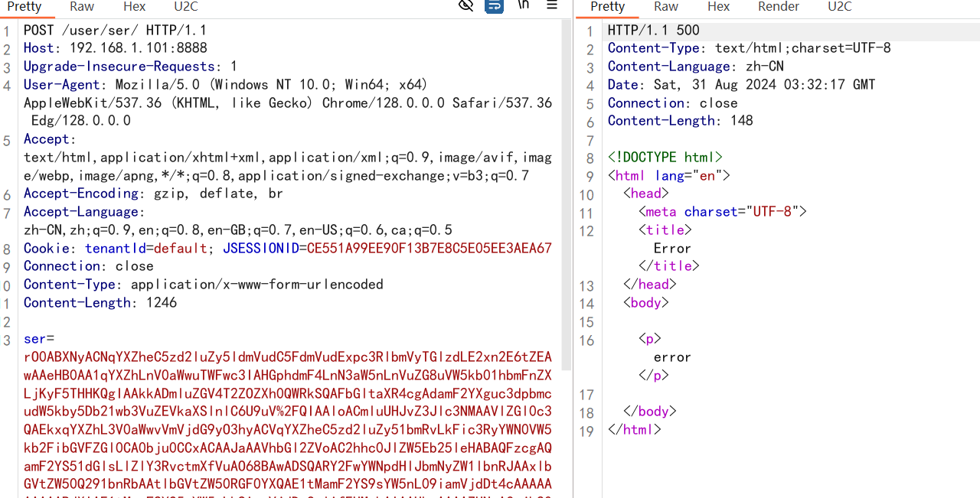Image resolution: width=980 pixels, height=498 pixels.
Task: Click the '<!DOCTYPE html>' line in response
Action: tap(665, 158)
